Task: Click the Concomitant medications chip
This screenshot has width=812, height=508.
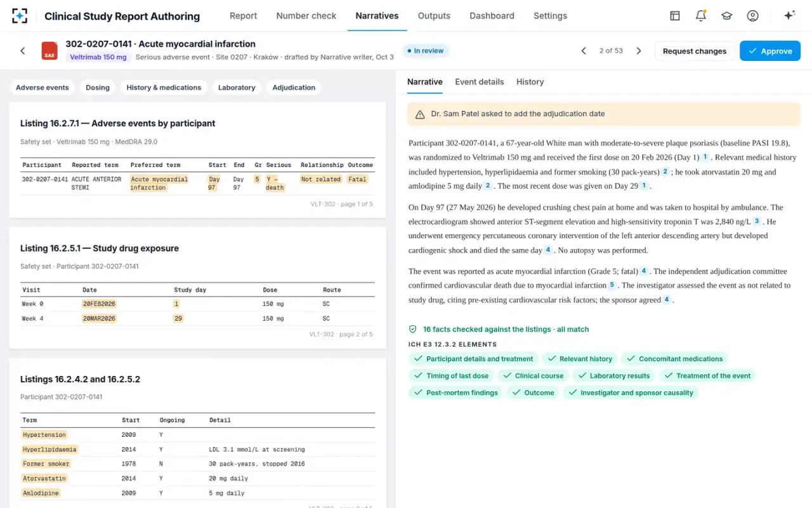Action: pos(674,359)
